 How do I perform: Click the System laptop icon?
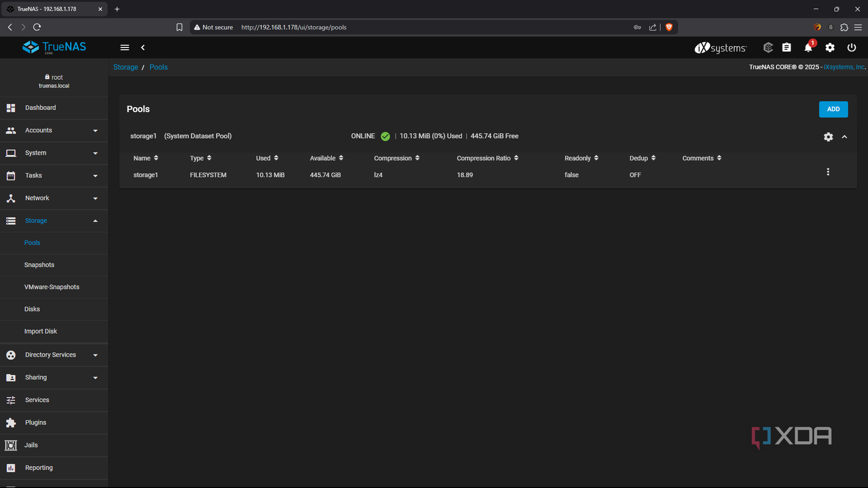10,153
